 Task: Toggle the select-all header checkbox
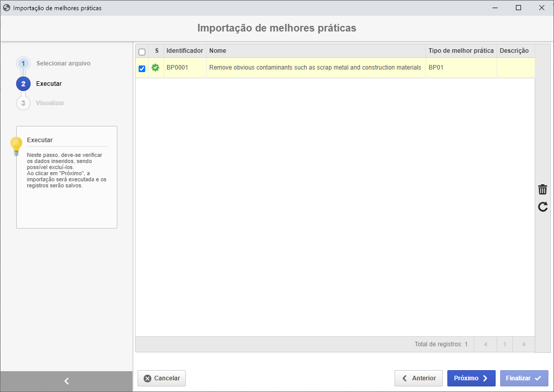point(142,52)
